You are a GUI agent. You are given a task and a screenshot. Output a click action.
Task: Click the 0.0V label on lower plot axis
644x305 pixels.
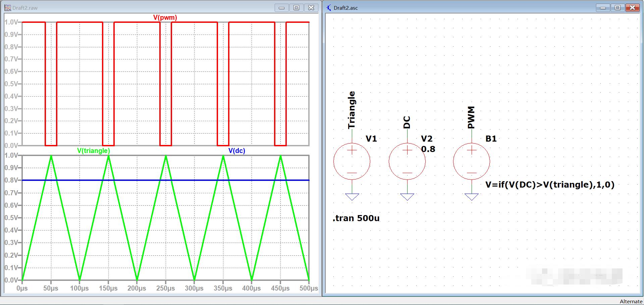pos(11,280)
